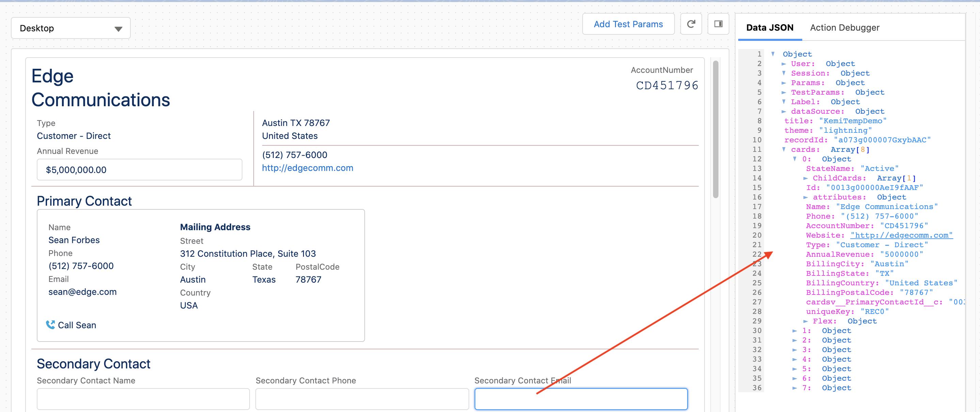
Task: Expand cards item 5 object
Action: (x=795, y=369)
